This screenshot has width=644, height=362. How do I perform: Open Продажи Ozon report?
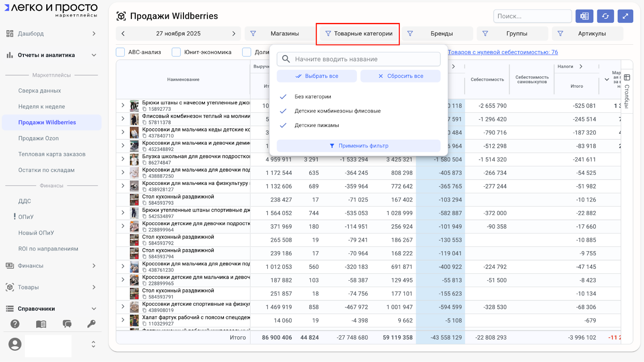(x=39, y=138)
